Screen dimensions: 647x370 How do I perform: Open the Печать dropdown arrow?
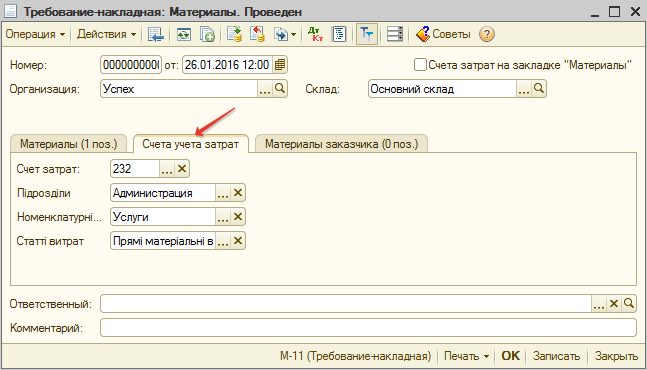pos(486,356)
